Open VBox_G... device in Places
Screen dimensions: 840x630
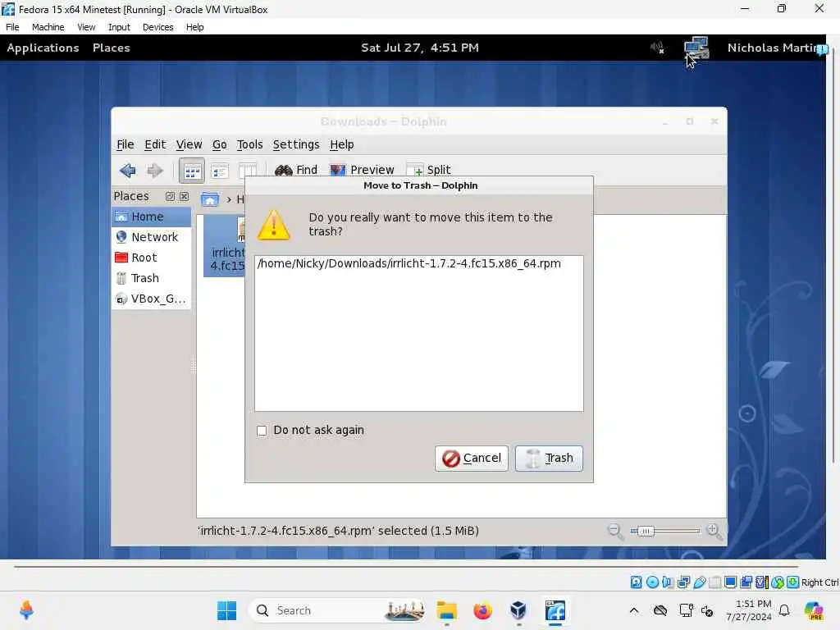(152, 299)
